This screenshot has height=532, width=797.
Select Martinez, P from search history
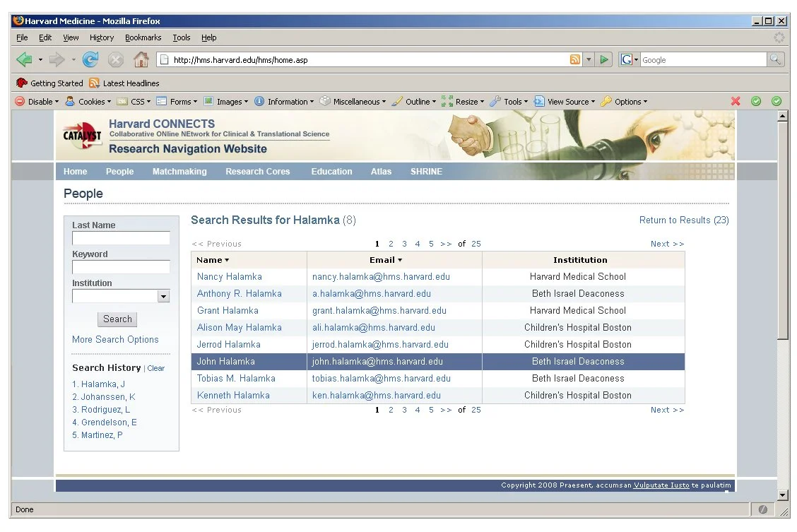pos(97,435)
